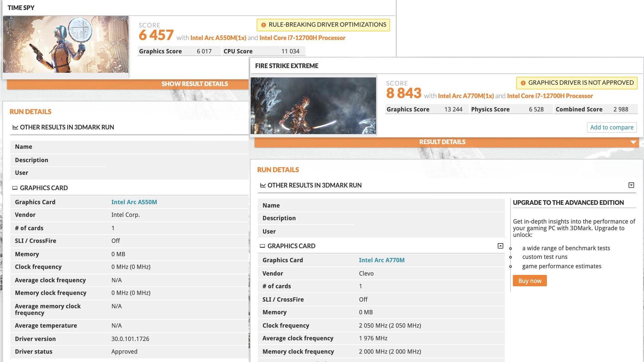
Task: Collapse the Fire Strike Graphics Card section toggle
Action: 500,246
